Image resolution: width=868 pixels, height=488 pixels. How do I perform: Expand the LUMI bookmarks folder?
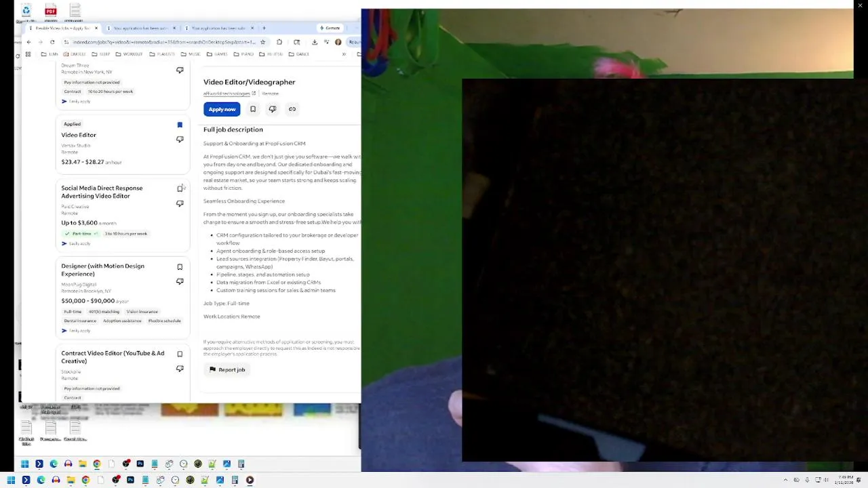(x=50, y=54)
